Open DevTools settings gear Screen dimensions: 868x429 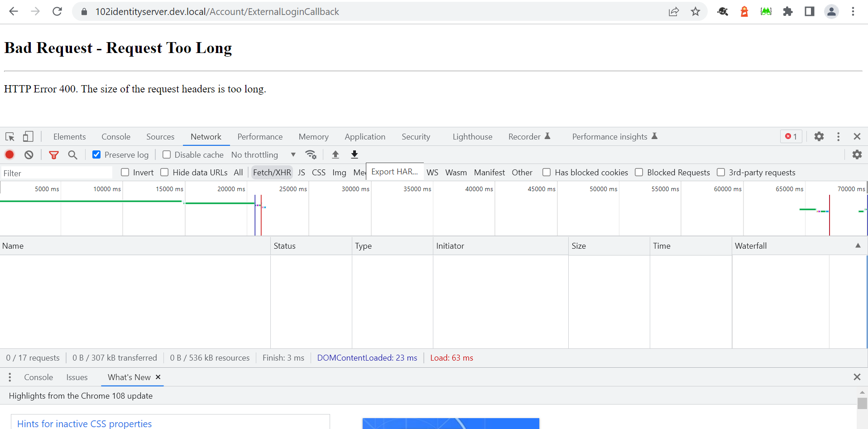819,136
